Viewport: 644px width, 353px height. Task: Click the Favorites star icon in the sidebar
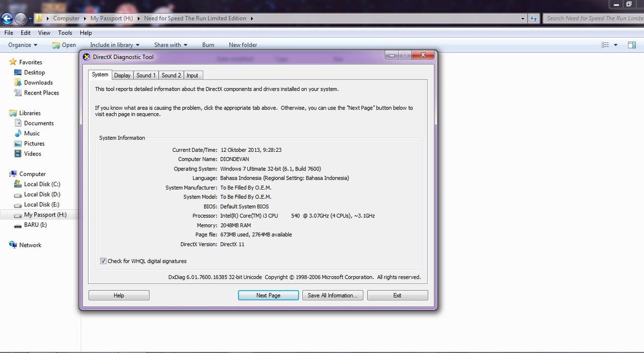(x=13, y=62)
